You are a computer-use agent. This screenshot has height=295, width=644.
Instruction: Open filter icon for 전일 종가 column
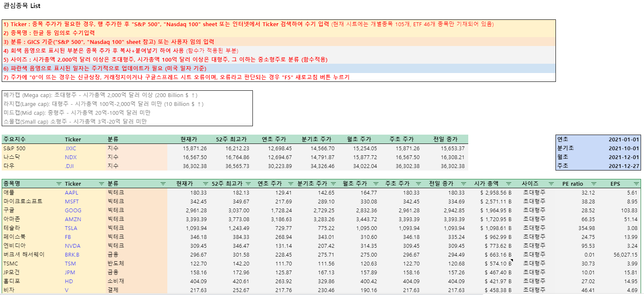(x=463, y=184)
